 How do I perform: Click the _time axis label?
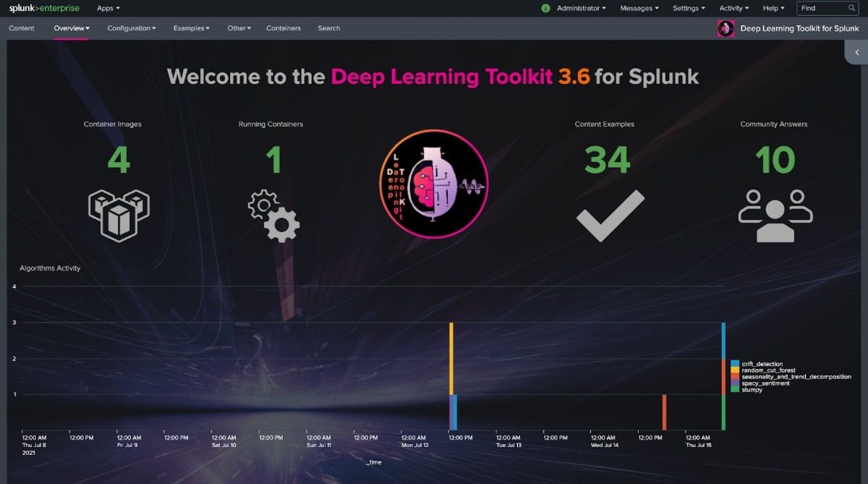[373, 462]
